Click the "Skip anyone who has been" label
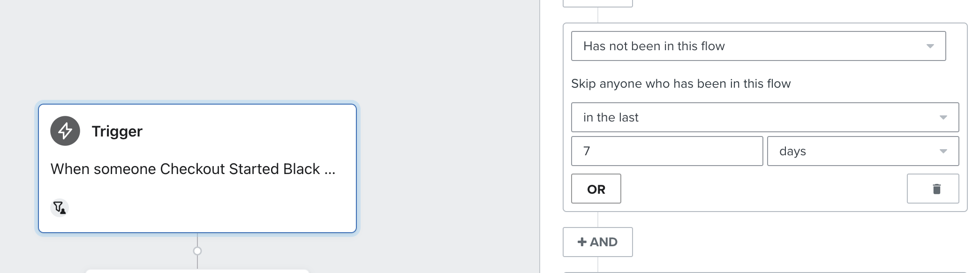Viewport: 980px width, 273px height. tap(680, 83)
